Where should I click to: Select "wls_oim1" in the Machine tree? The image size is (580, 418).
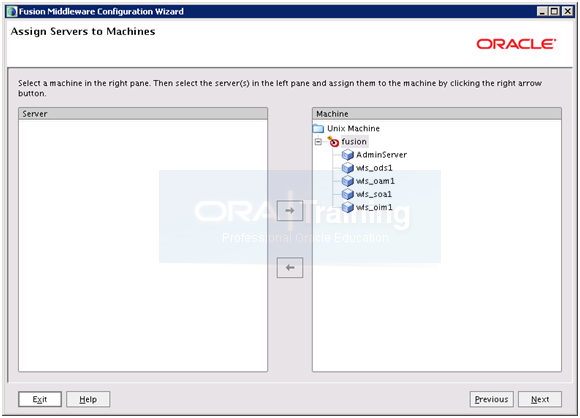(x=374, y=208)
